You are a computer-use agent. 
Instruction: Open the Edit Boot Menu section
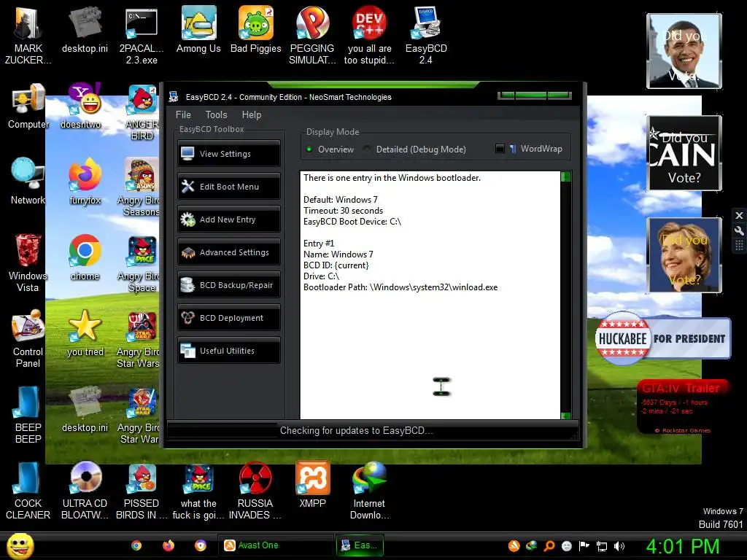(228, 186)
